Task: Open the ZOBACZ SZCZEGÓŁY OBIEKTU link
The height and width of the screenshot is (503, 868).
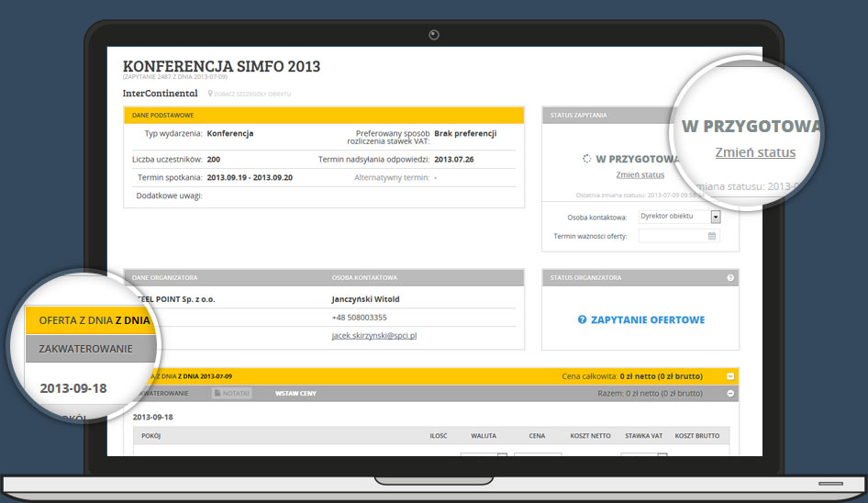Action: [252, 95]
